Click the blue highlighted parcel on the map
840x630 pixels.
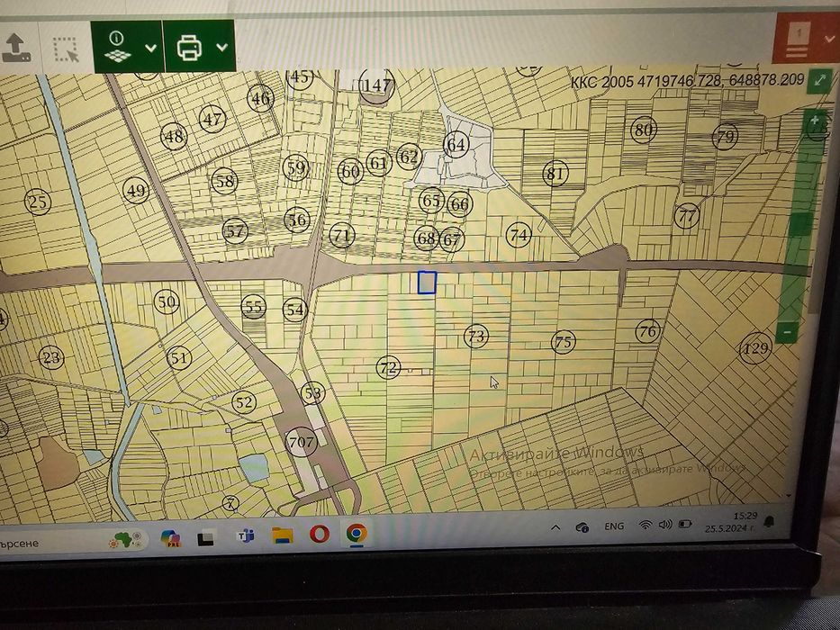click(x=427, y=283)
